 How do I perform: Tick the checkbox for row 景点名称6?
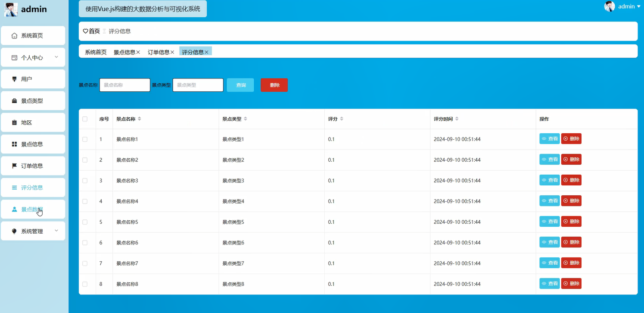pyautogui.click(x=85, y=243)
